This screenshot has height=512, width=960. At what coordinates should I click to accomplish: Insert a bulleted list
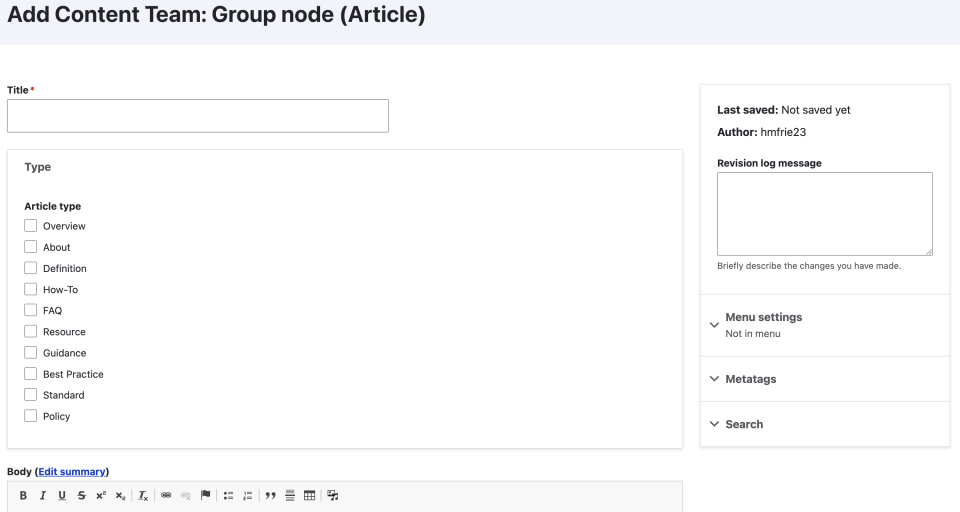[228, 495]
